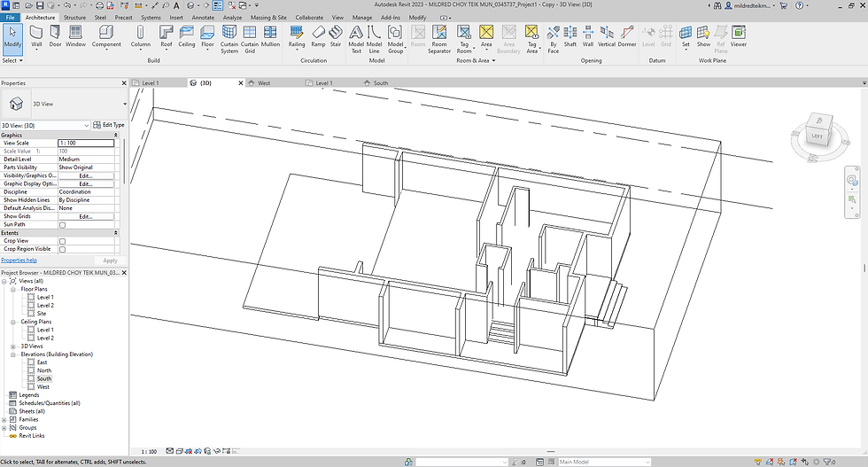868x467 pixels.
Task: Open the Massing & Site ribbon tab
Action: 268,17
